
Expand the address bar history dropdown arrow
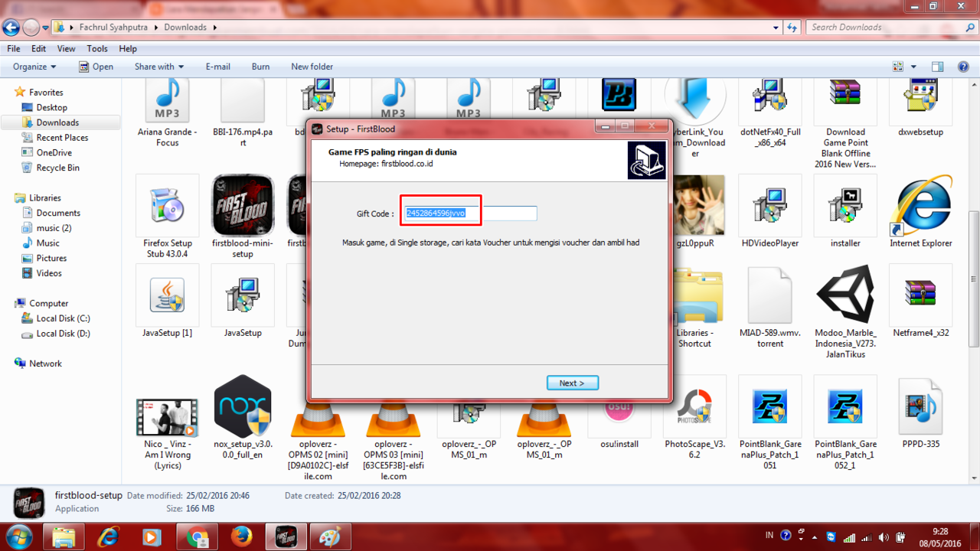tap(776, 28)
